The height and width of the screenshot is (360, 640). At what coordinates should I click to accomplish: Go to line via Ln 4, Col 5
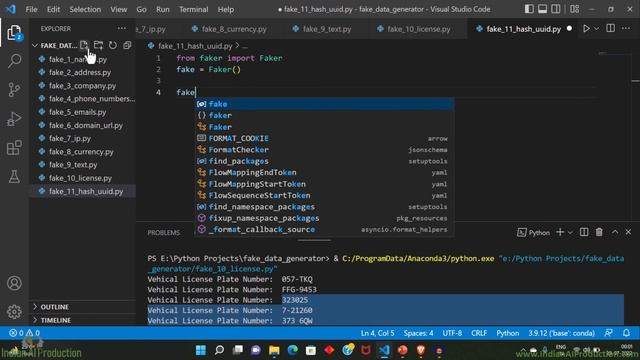[x=377, y=333]
